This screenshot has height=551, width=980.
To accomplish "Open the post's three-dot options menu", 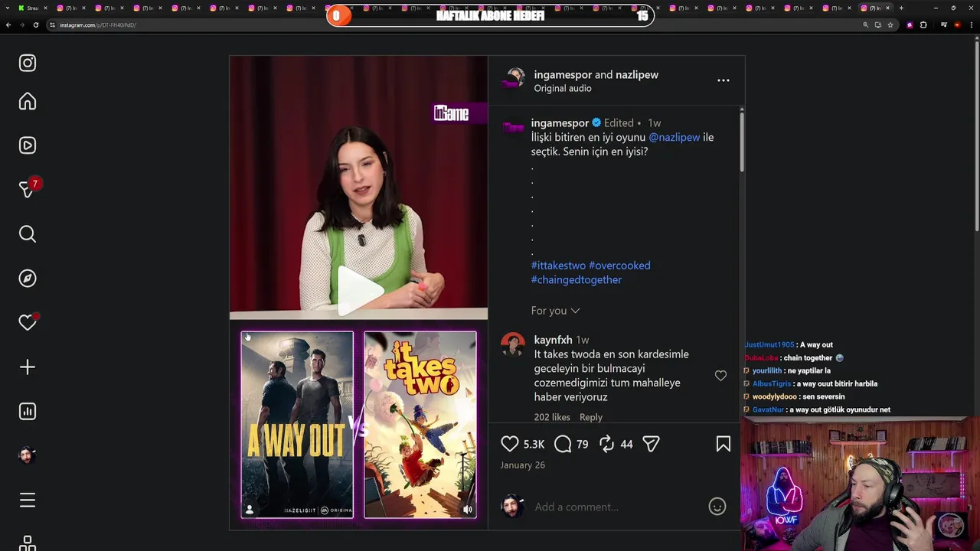I will click(x=724, y=80).
